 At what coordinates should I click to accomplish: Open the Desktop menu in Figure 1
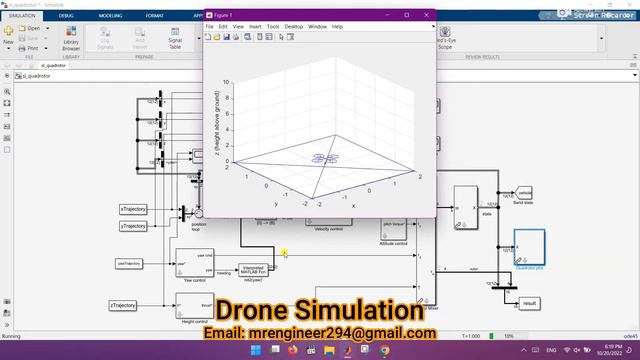point(294,27)
